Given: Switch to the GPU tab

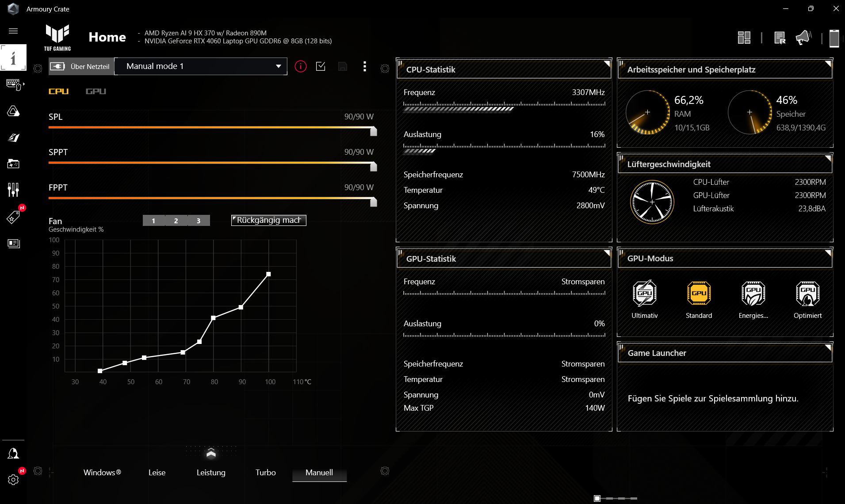Looking at the screenshot, I should [x=96, y=92].
